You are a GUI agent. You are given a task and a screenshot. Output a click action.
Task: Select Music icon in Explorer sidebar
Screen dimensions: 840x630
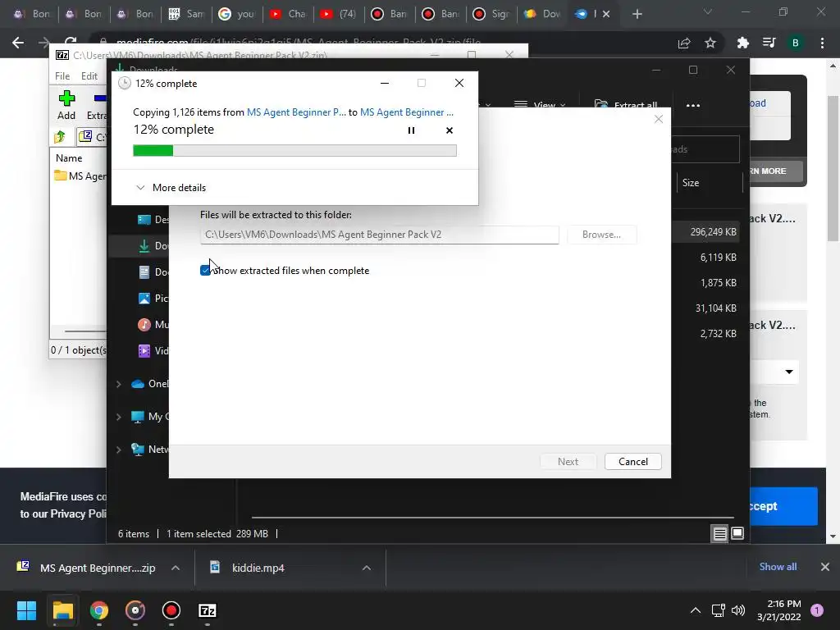click(144, 325)
